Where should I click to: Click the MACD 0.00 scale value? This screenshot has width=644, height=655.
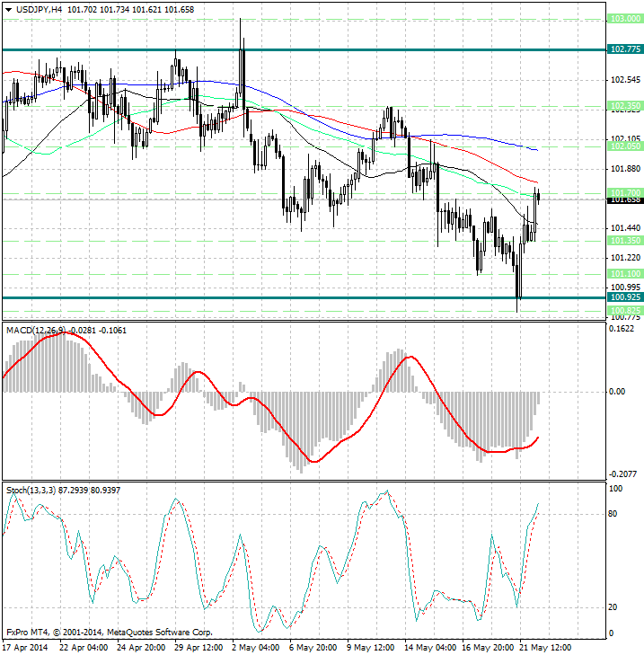click(x=617, y=392)
